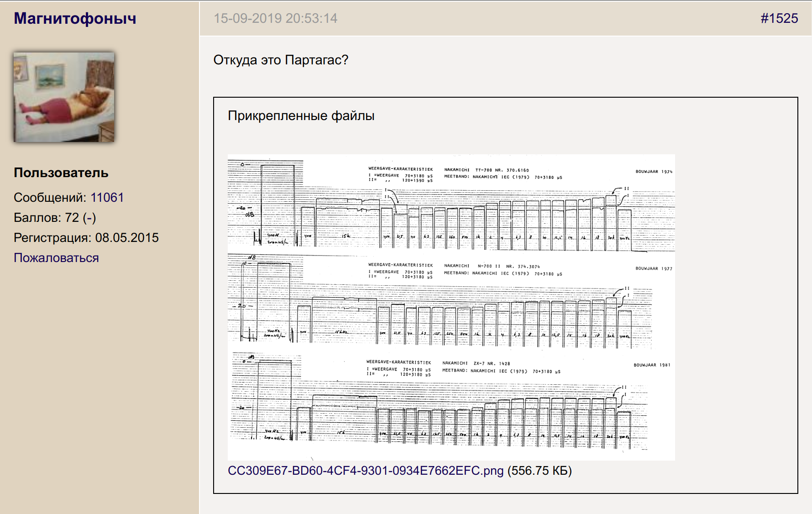812x514 pixels.
Task: Click the 'Прикрепленные файлы' heading
Action: 301,115
